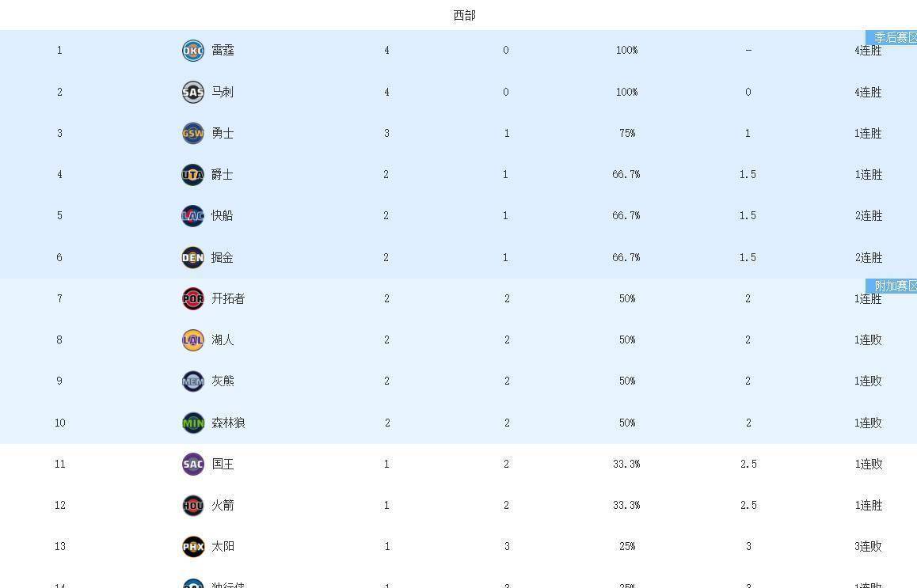Click the 附加赛区 play-in zone label

(x=892, y=286)
